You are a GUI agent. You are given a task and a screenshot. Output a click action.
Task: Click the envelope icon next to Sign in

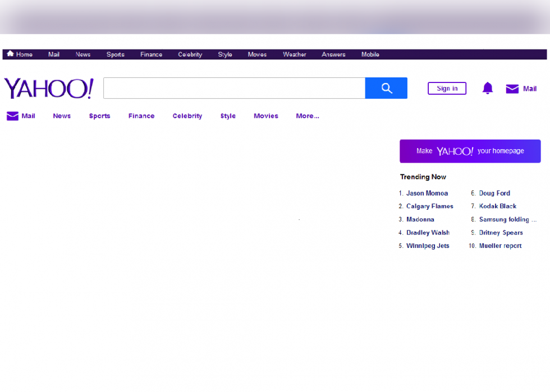click(512, 89)
